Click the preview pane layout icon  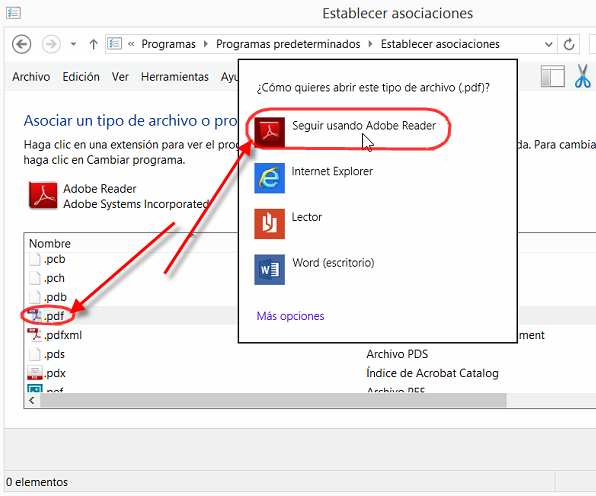(553, 76)
